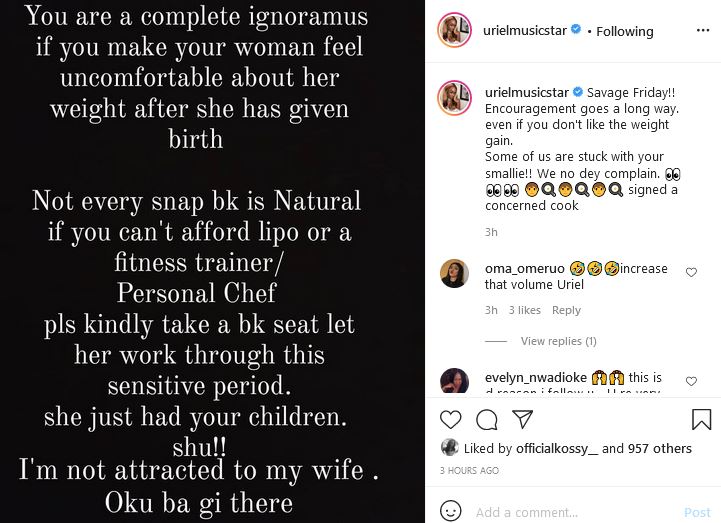This screenshot has width=721, height=523.
Task: Click evelyn_nwadioke's avatar
Action: point(454,381)
